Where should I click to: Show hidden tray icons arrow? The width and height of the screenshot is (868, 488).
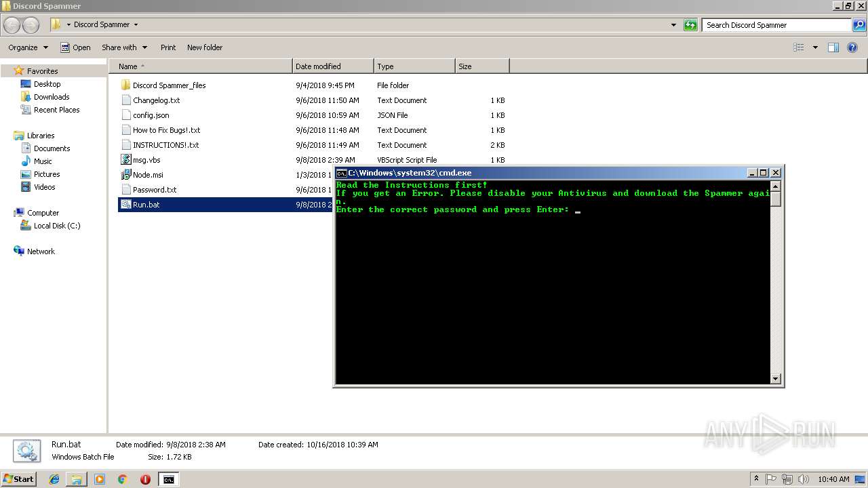click(x=757, y=479)
